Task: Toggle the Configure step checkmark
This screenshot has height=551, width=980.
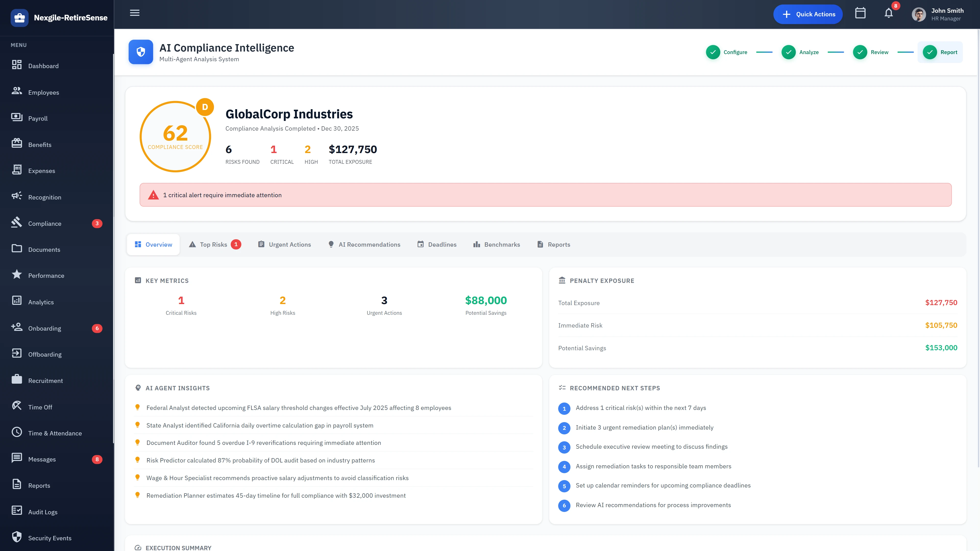Action: (713, 52)
